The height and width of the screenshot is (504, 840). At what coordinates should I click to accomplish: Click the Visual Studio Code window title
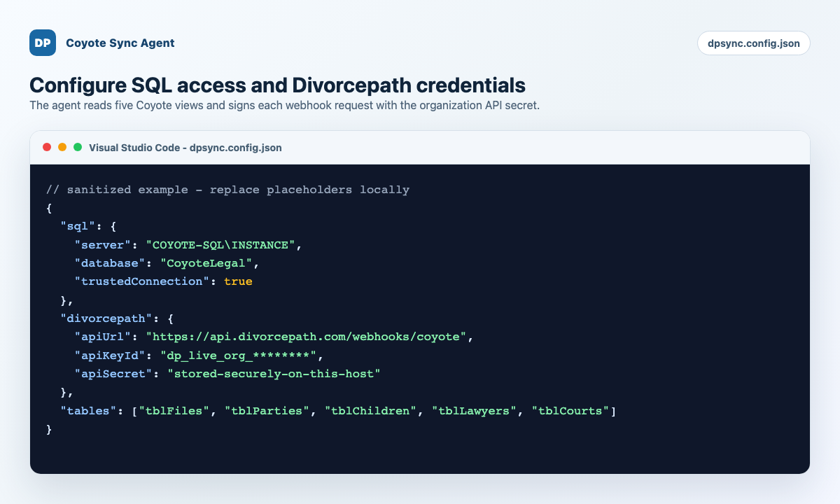point(185,148)
